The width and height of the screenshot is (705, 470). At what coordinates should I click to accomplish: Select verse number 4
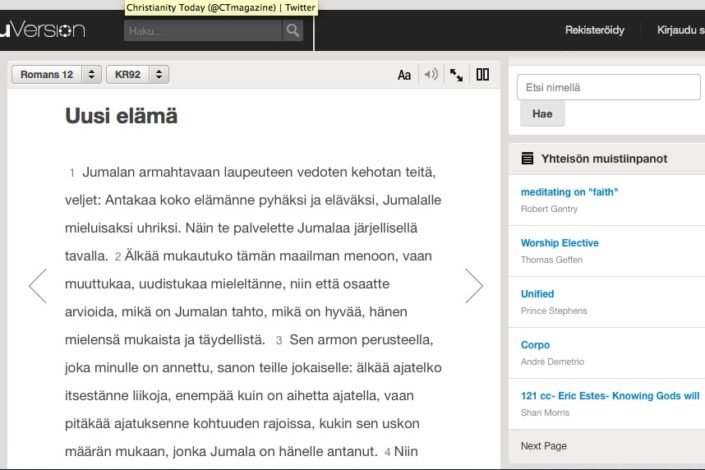coord(387,452)
